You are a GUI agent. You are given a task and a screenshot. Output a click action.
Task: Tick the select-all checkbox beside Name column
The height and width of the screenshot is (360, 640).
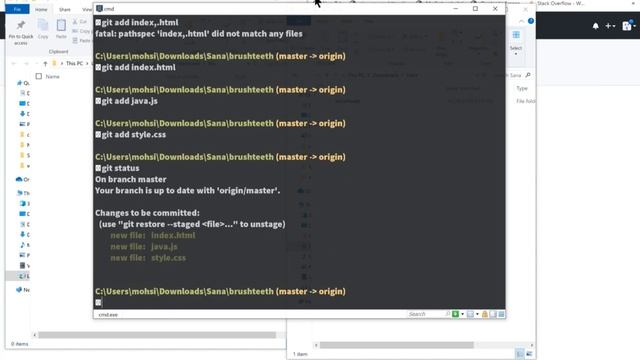(39, 76)
